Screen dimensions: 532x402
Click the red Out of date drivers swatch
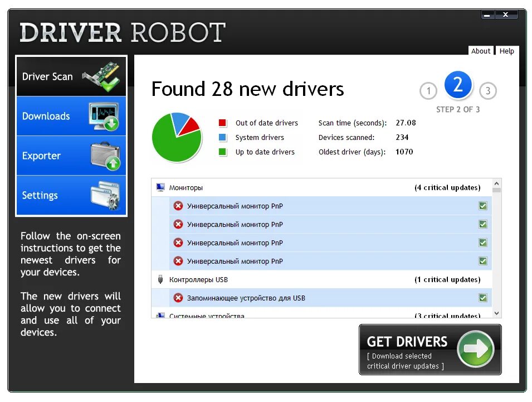223,123
